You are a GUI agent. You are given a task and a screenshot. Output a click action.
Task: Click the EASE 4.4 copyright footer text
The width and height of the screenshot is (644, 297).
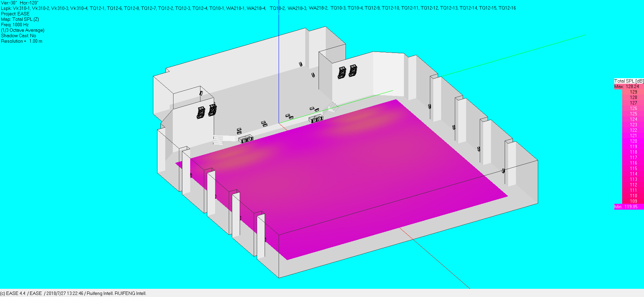(x=73, y=294)
